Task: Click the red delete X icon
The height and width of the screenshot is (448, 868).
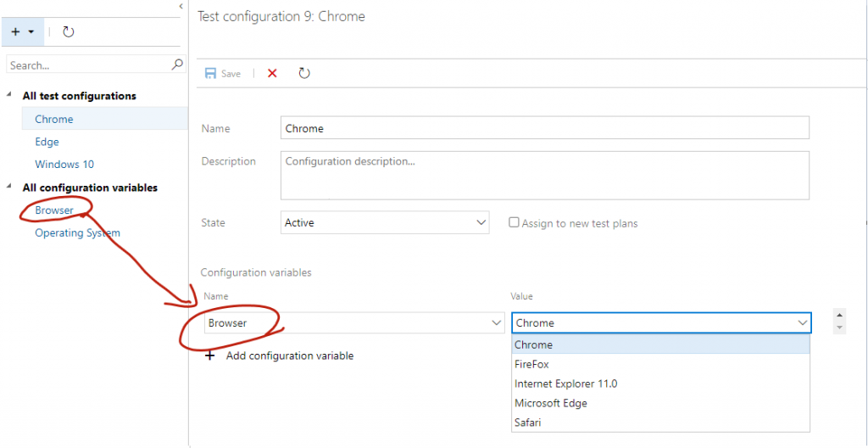Action: click(272, 74)
